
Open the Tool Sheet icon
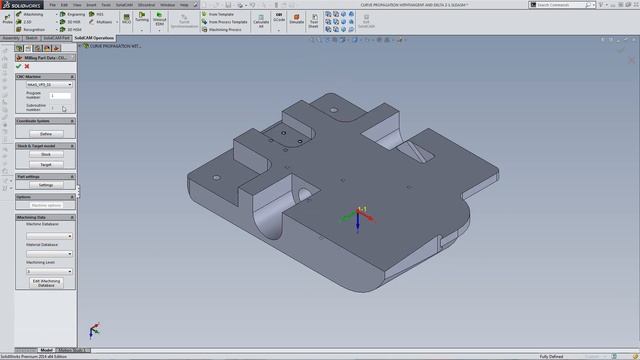[x=313, y=21]
